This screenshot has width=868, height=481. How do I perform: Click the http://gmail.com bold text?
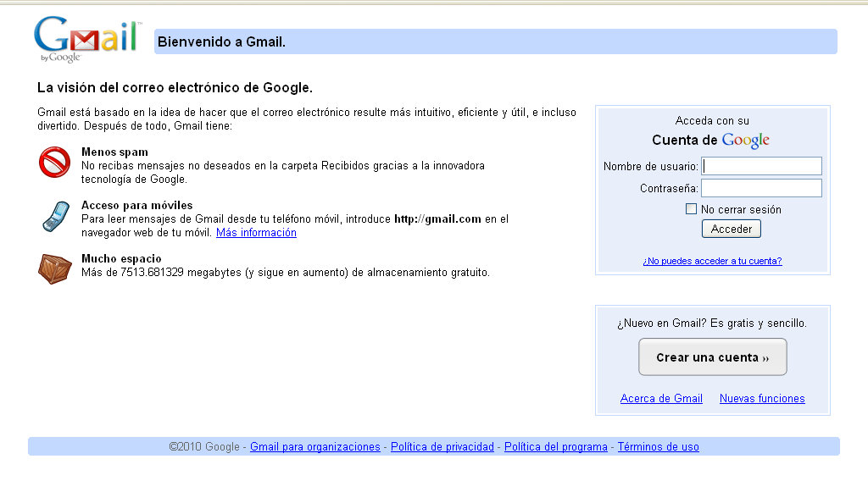pos(437,219)
